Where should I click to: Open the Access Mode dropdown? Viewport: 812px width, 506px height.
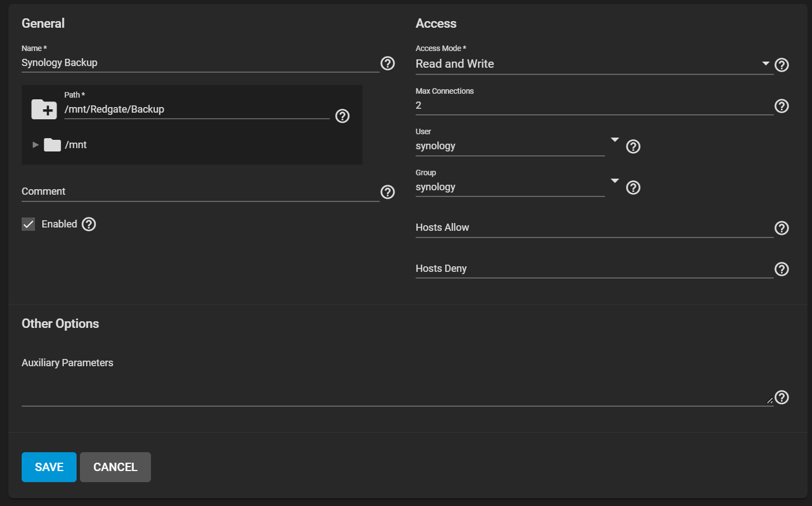click(594, 64)
